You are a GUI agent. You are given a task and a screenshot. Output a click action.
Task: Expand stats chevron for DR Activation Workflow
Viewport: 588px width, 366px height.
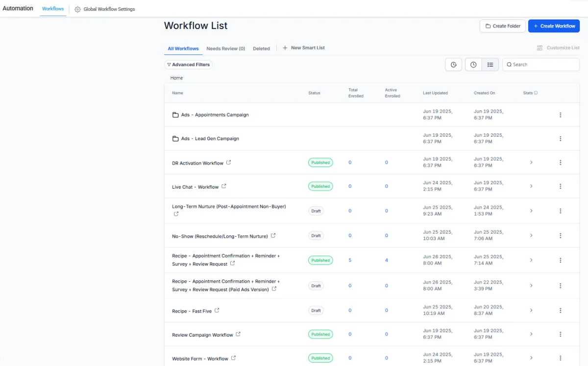click(531, 163)
